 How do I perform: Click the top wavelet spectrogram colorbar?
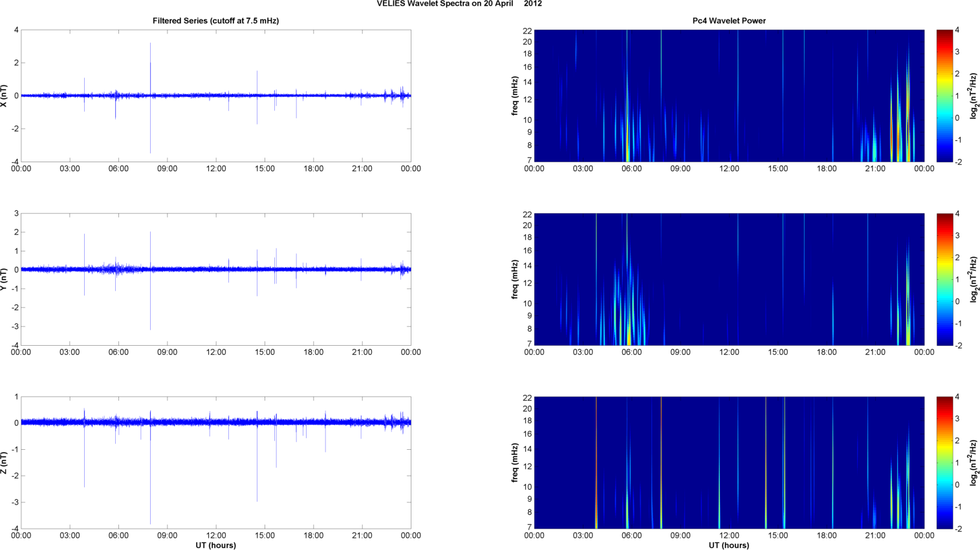pyautogui.click(x=944, y=96)
